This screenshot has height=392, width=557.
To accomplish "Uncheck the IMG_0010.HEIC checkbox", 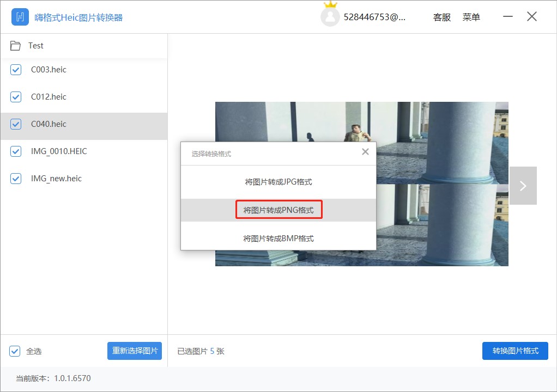I will 15,151.
